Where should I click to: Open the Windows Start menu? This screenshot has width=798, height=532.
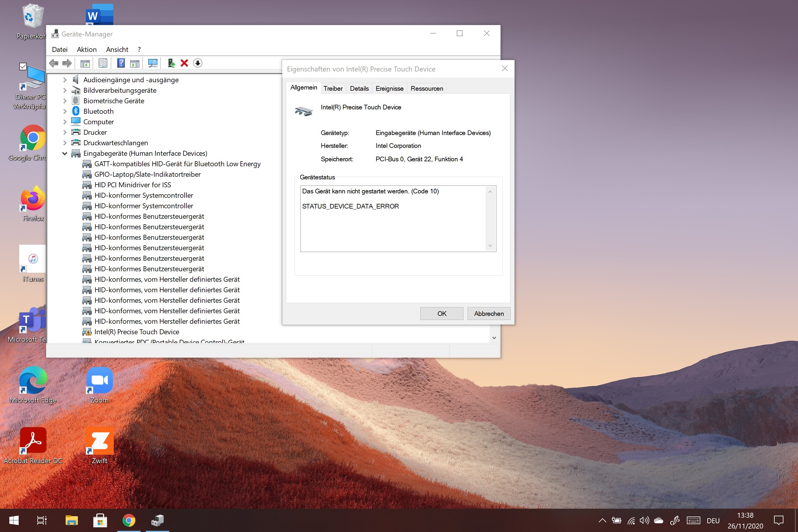click(x=14, y=520)
